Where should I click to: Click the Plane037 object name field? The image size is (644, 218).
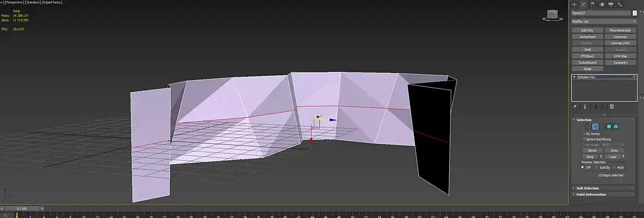pos(601,13)
